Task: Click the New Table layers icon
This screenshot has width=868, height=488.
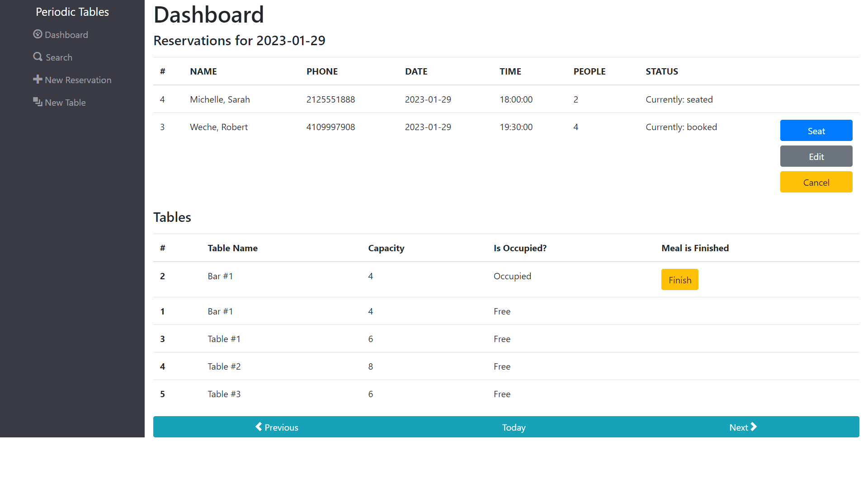Action: point(38,102)
